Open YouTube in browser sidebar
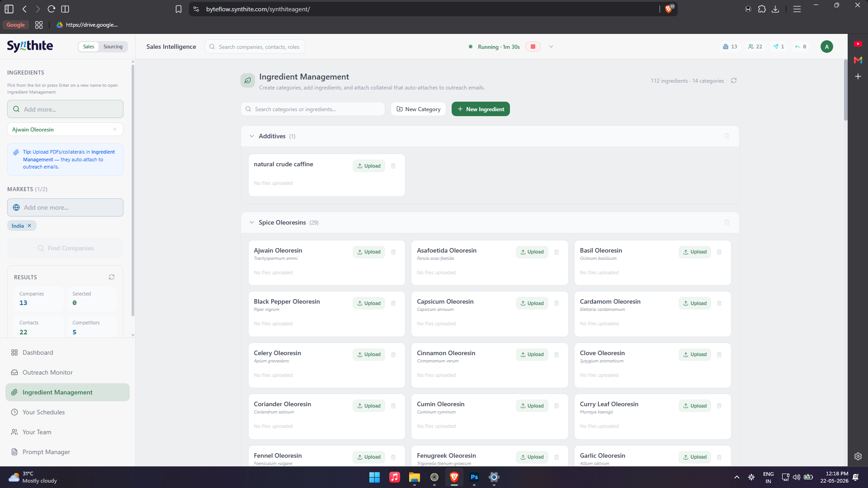Viewport: 868px width, 488px height. pyautogui.click(x=858, y=44)
